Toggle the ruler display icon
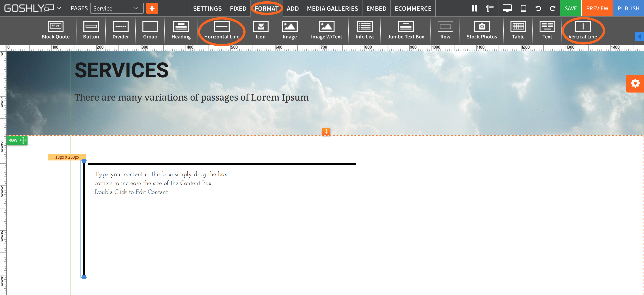 tap(489, 8)
